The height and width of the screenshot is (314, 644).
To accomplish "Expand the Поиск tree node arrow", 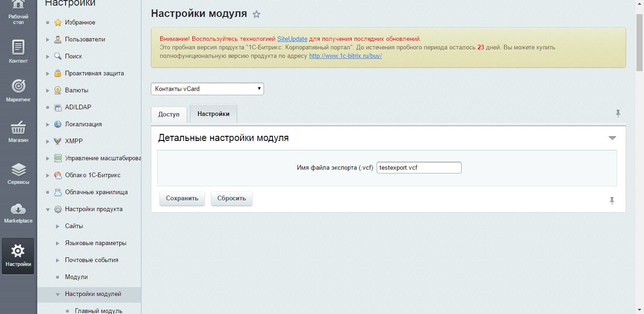I will click(48, 57).
